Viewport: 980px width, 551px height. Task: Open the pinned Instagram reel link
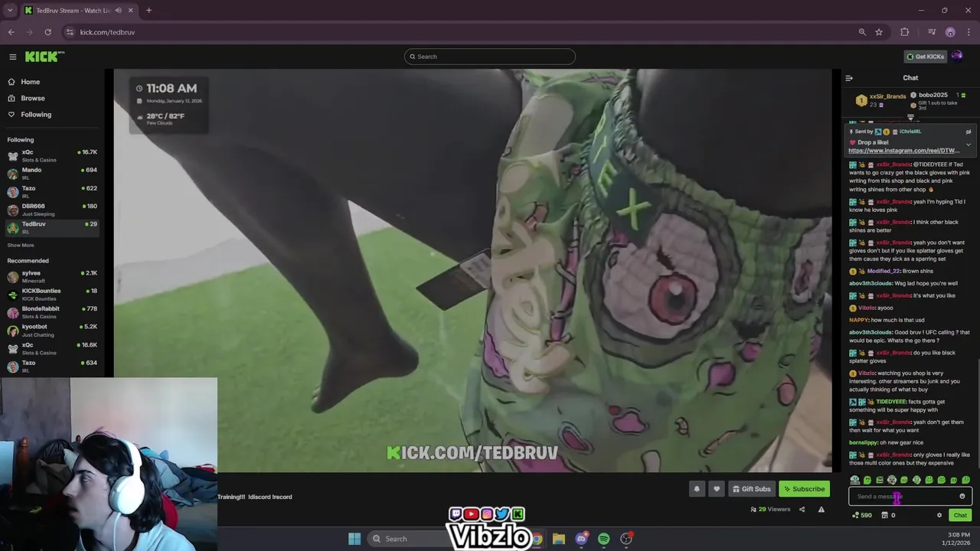click(x=903, y=151)
